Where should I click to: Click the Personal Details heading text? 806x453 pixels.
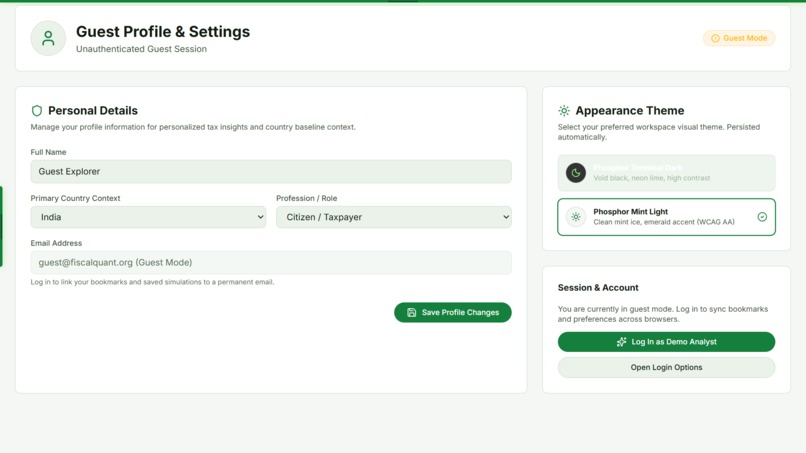pyautogui.click(x=93, y=111)
